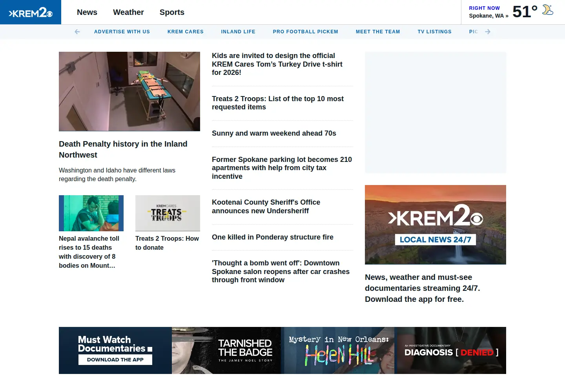The height and width of the screenshot is (392, 565).
Task: Read One killed in Ponderay fire story
Action: (273, 237)
